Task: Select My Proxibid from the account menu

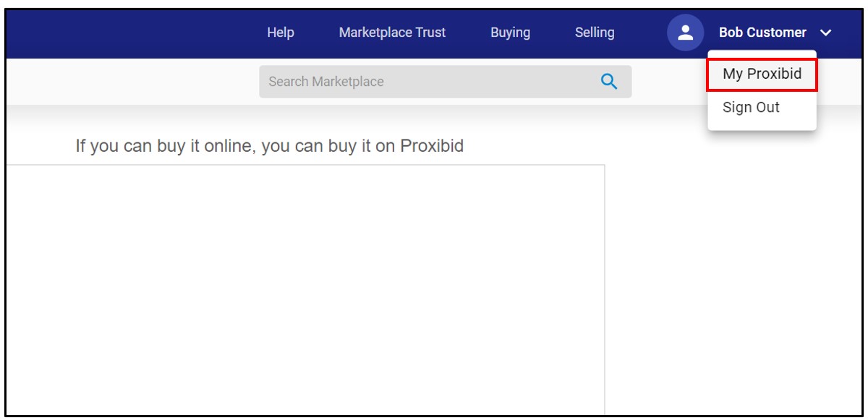Action: pyautogui.click(x=760, y=73)
